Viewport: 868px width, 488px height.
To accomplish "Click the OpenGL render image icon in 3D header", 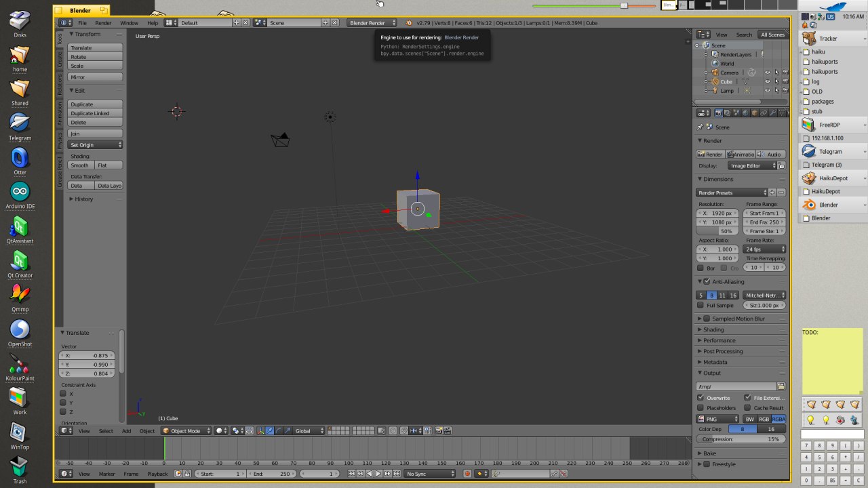I will (439, 431).
